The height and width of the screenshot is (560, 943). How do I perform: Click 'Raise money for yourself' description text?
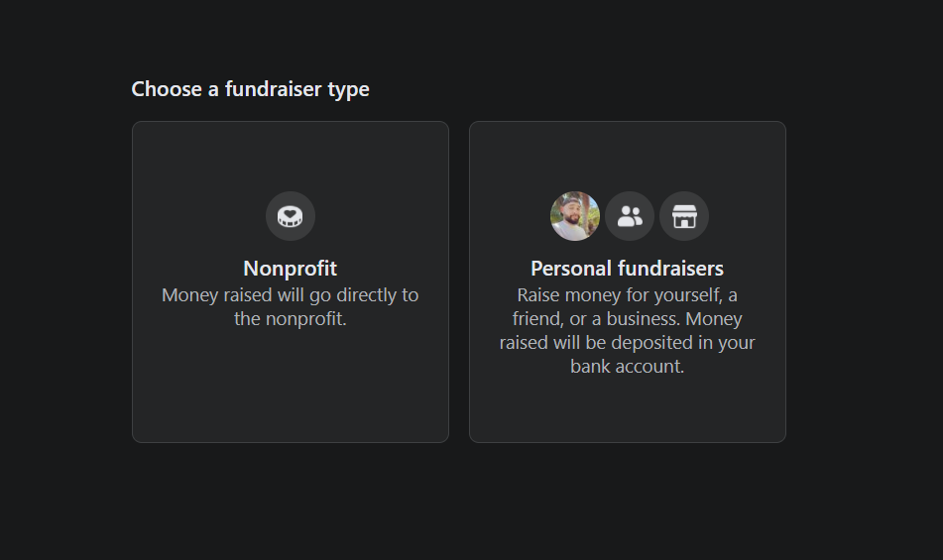point(628,330)
